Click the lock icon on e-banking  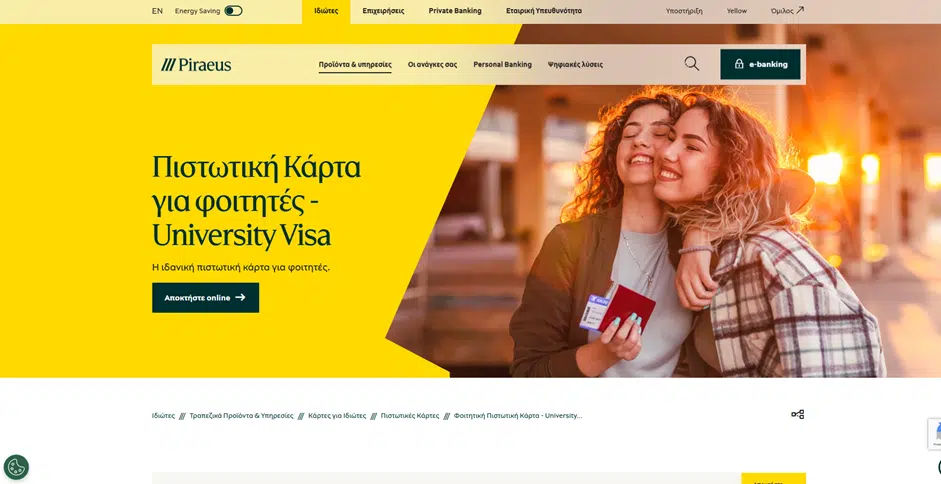pyautogui.click(x=739, y=64)
